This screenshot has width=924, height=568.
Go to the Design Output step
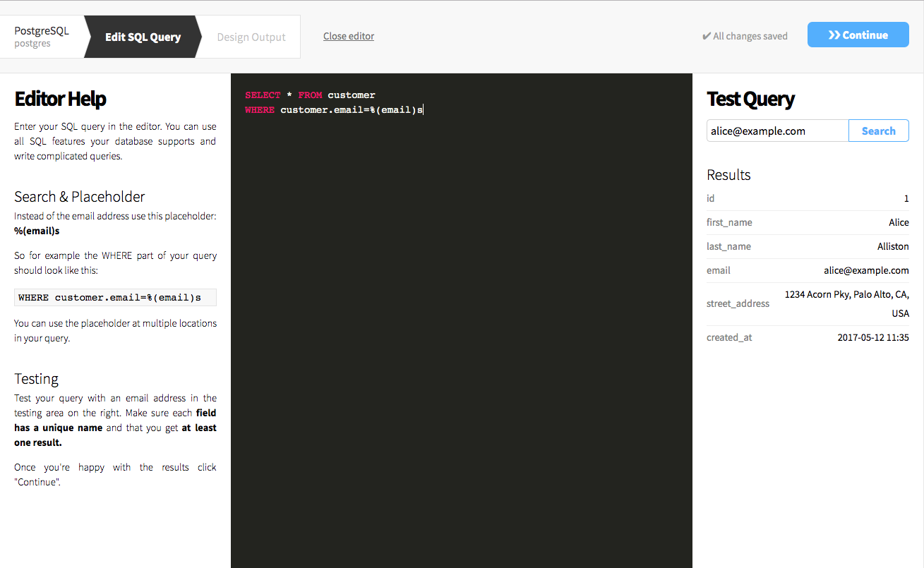[251, 37]
